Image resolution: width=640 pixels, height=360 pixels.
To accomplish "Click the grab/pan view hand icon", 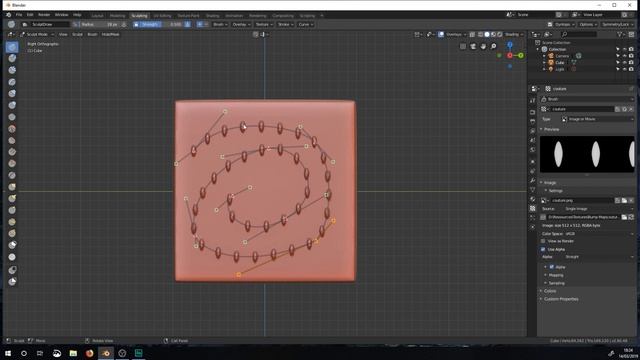I will tap(483, 46).
